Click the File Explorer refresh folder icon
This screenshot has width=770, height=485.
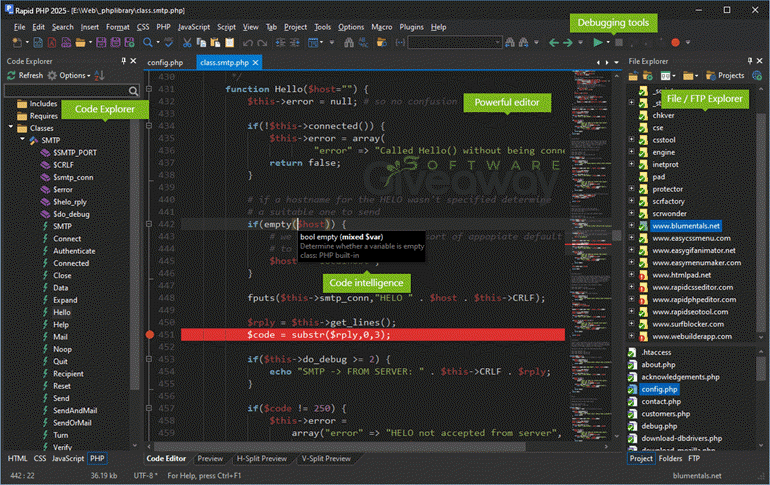648,76
